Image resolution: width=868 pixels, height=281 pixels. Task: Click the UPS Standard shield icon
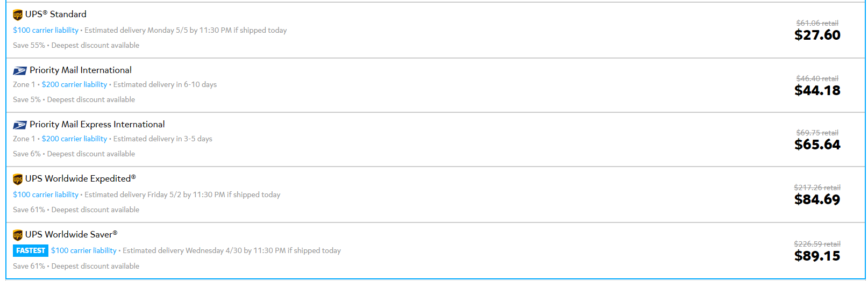pos(18,15)
